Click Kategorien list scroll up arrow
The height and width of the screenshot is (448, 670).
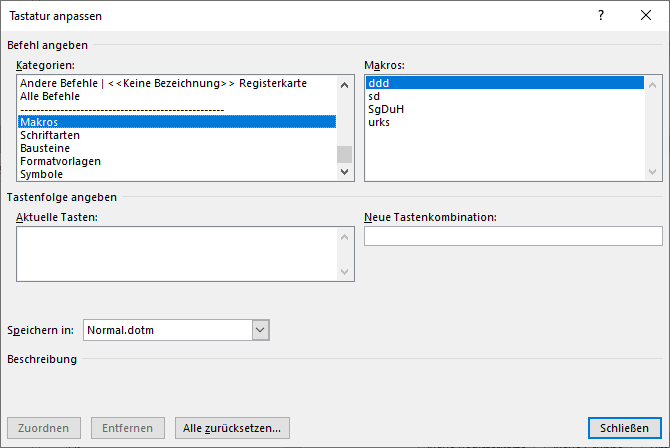[x=344, y=85]
